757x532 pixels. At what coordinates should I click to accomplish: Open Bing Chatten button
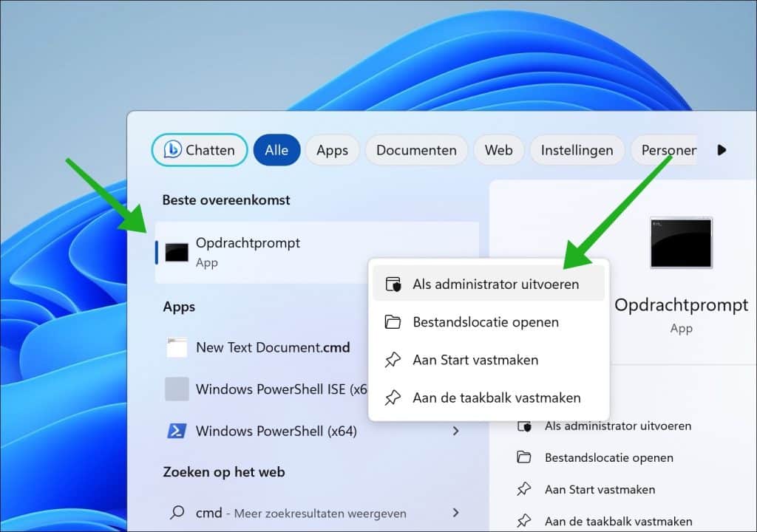[x=200, y=150]
